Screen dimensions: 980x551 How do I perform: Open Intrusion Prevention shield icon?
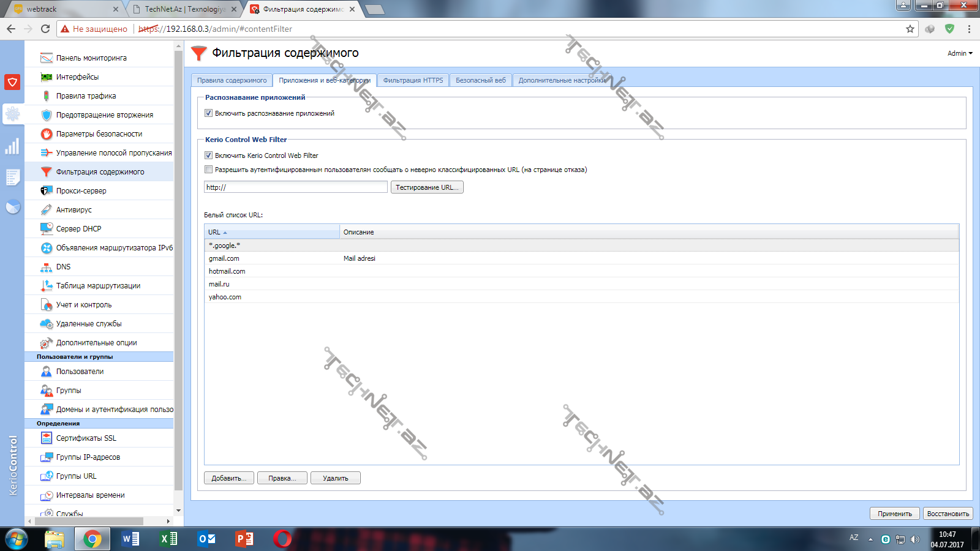click(x=47, y=115)
